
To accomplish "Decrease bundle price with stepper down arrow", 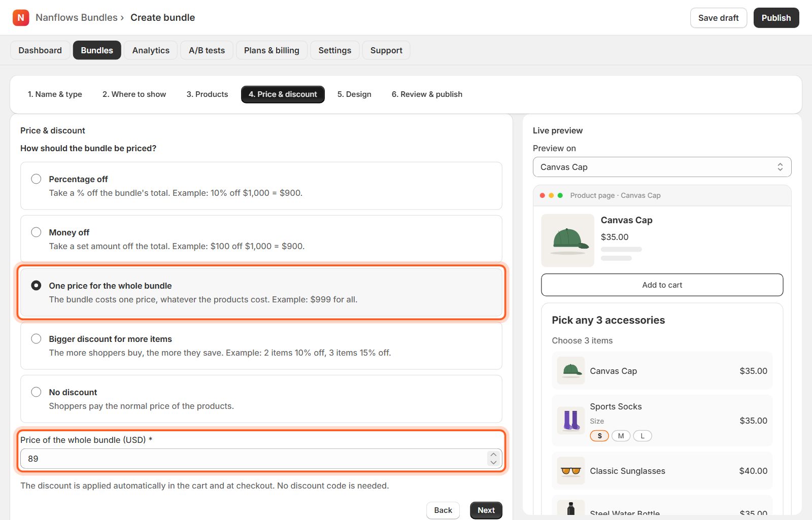I will coord(493,463).
